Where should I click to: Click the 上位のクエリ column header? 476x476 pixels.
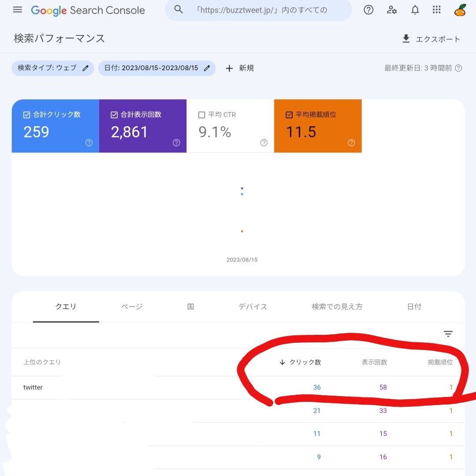point(42,362)
